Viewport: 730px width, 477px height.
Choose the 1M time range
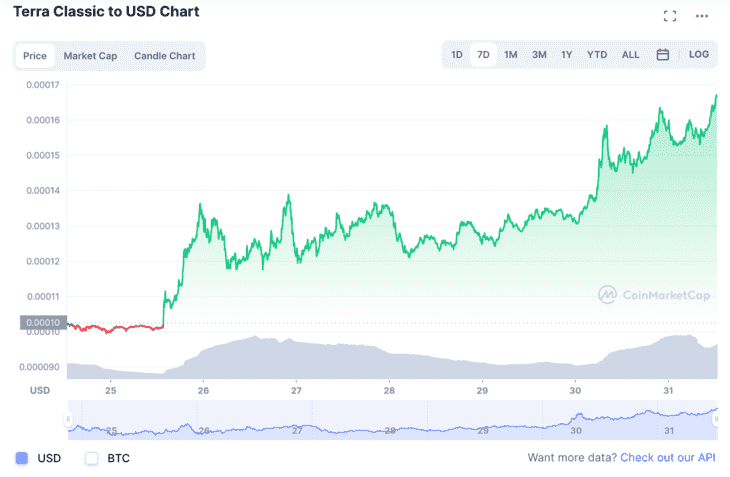pyautogui.click(x=511, y=54)
